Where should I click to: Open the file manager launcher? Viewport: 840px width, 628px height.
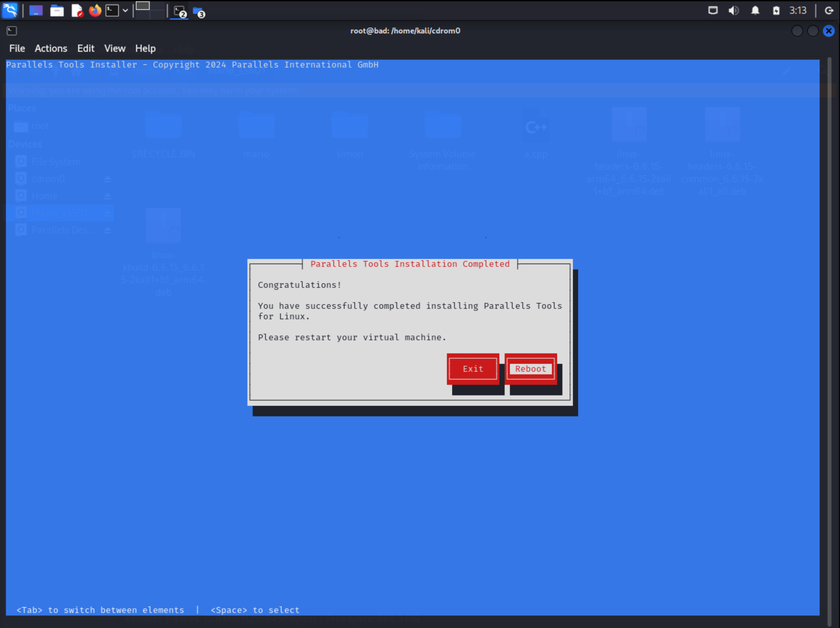57,11
